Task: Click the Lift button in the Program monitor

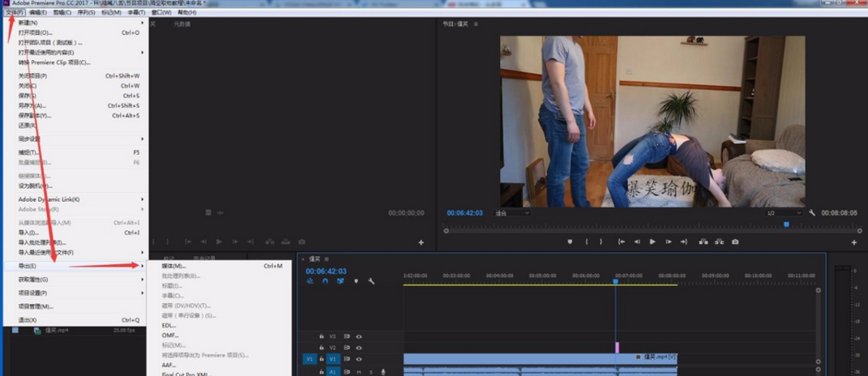Action: 703,241
